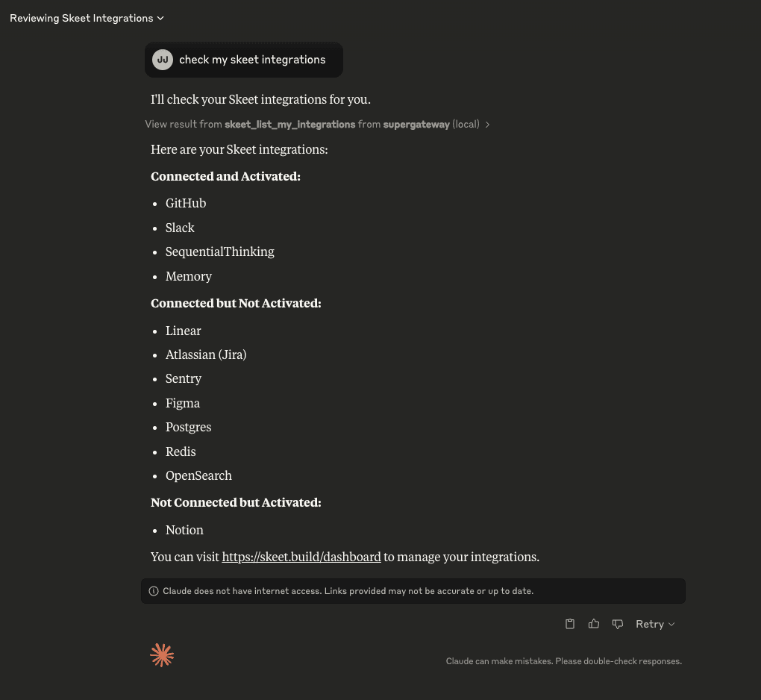Click the "Not Connected but Activated" heading

(236, 503)
